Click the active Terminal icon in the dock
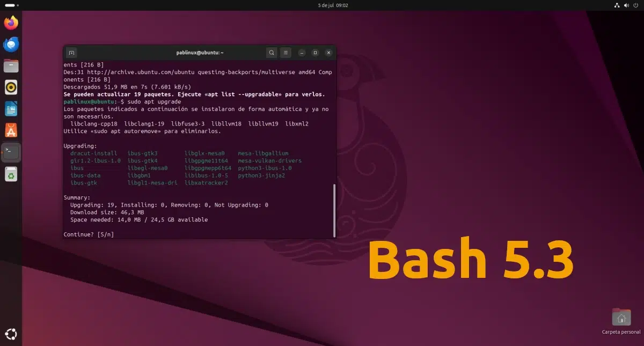The image size is (644, 346). pyautogui.click(x=11, y=152)
